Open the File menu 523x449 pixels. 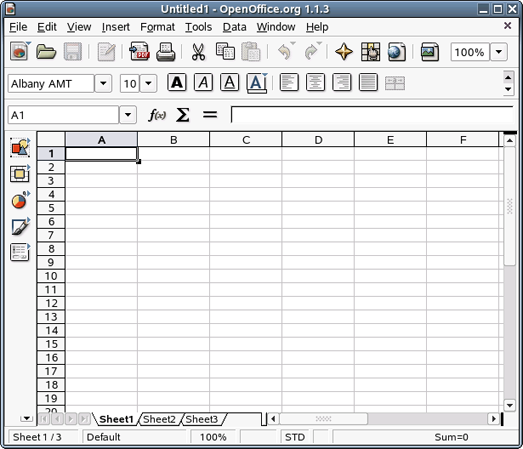coord(18,27)
